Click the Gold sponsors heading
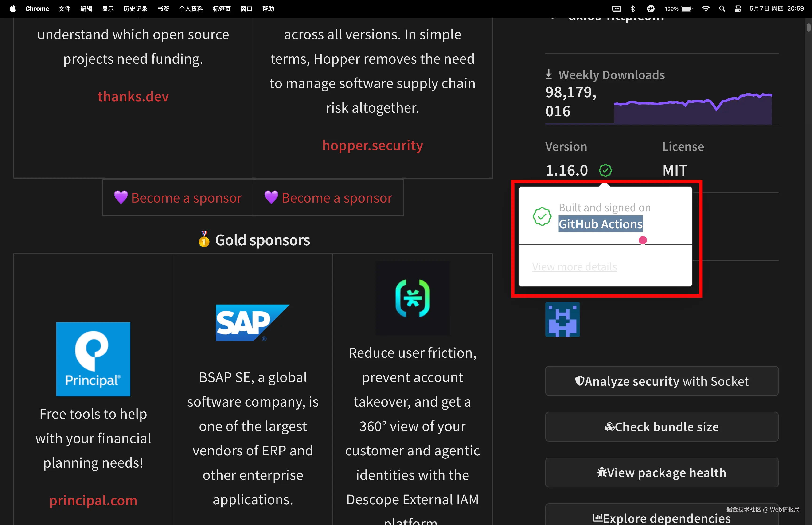 pos(263,240)
